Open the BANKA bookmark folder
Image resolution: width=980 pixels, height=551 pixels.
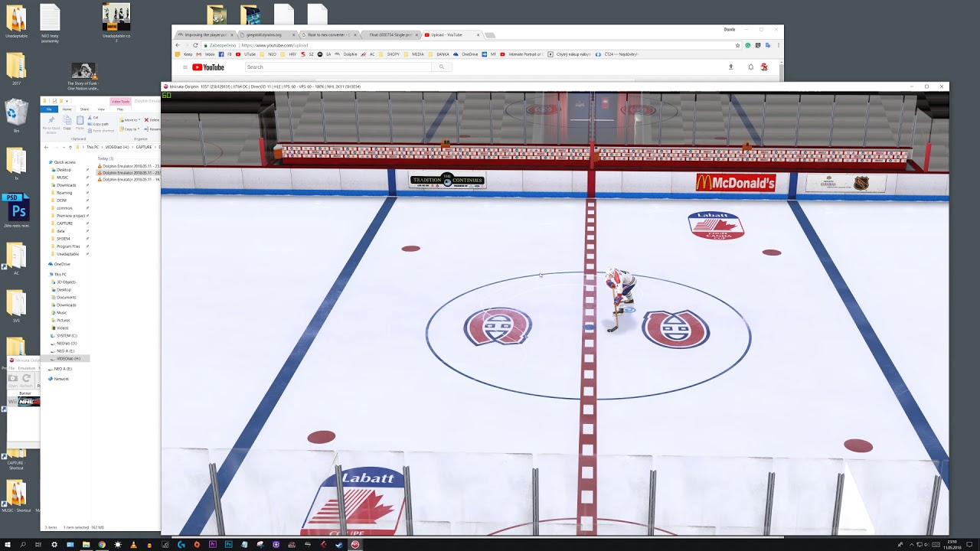click(439, 54)
